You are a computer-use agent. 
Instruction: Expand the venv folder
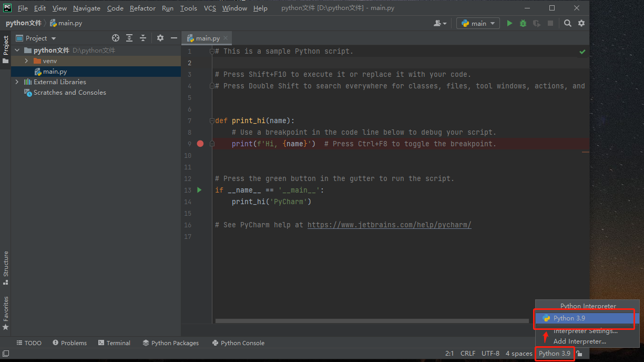pos(26,61)
